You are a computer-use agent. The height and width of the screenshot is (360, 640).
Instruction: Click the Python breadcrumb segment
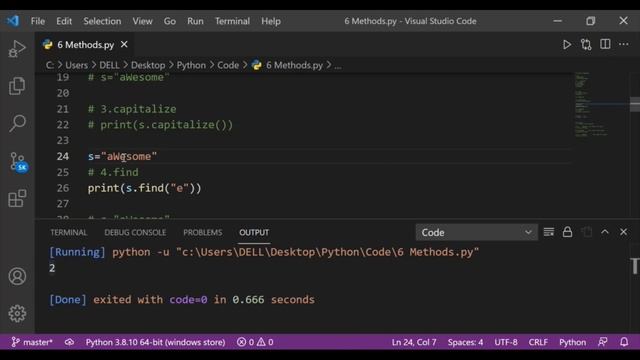pos(191,65)
